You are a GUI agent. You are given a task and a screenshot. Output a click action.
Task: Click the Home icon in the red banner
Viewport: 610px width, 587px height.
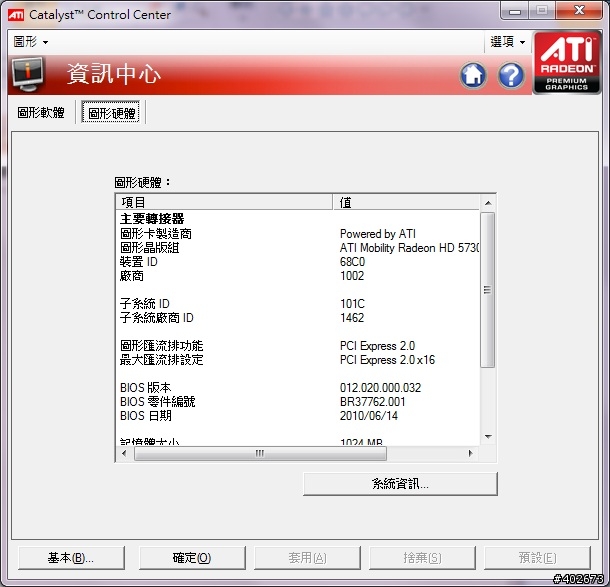pos(473,75)
